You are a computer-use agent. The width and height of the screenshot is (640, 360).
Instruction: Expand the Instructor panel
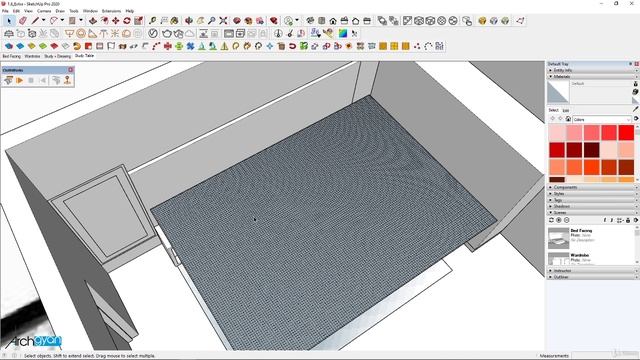pos(592,271)
